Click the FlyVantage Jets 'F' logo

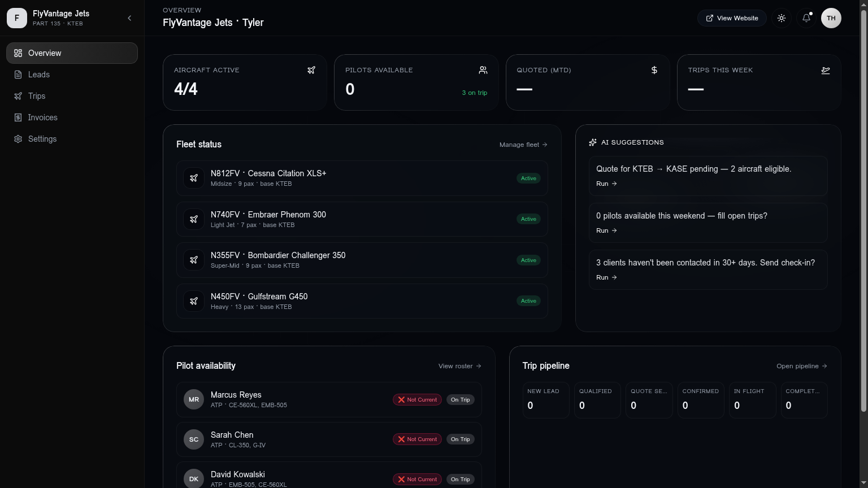17,18
